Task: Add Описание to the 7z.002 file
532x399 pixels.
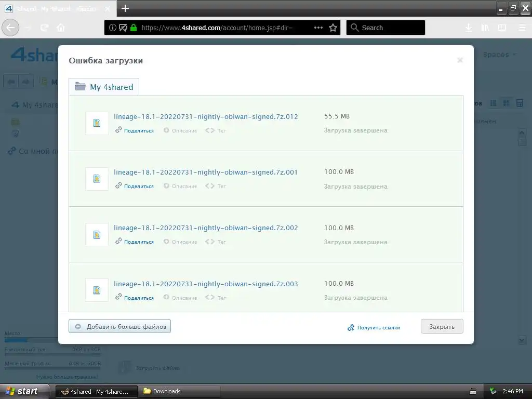Action: tap(180, 242)
